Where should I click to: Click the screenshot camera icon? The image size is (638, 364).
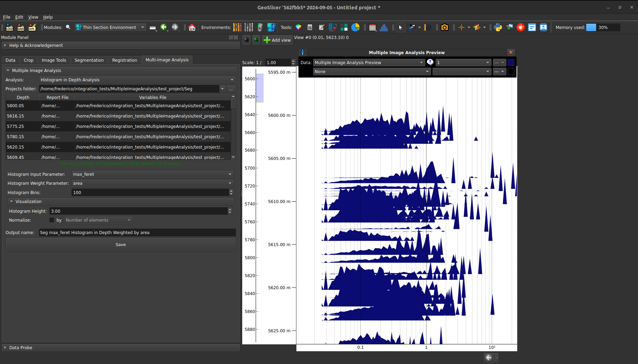pos(444,28)
